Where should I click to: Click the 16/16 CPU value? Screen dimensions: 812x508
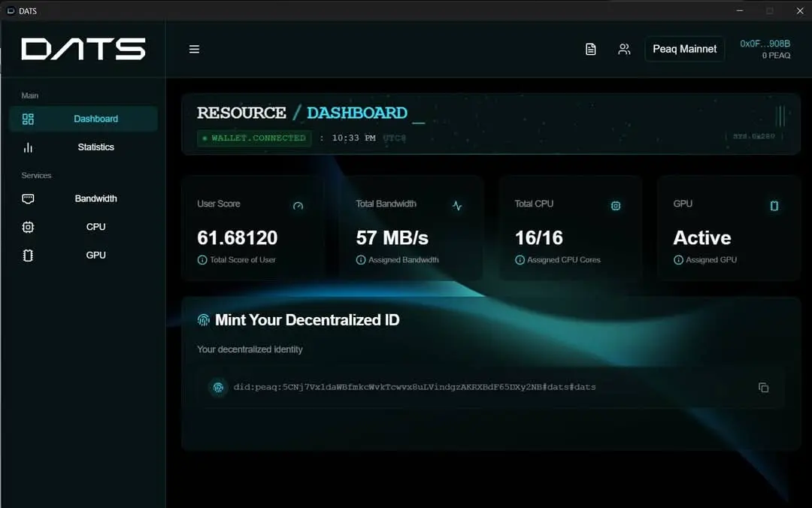538,237
